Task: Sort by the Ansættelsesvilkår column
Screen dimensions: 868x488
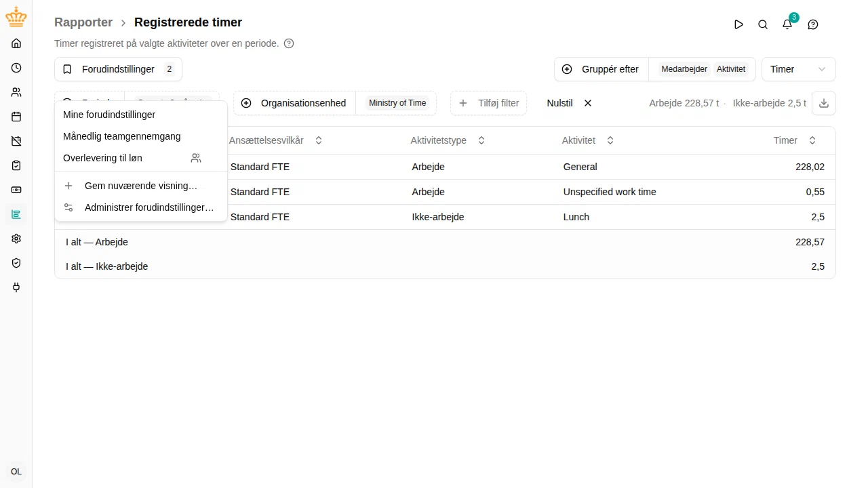Action: 276,140
